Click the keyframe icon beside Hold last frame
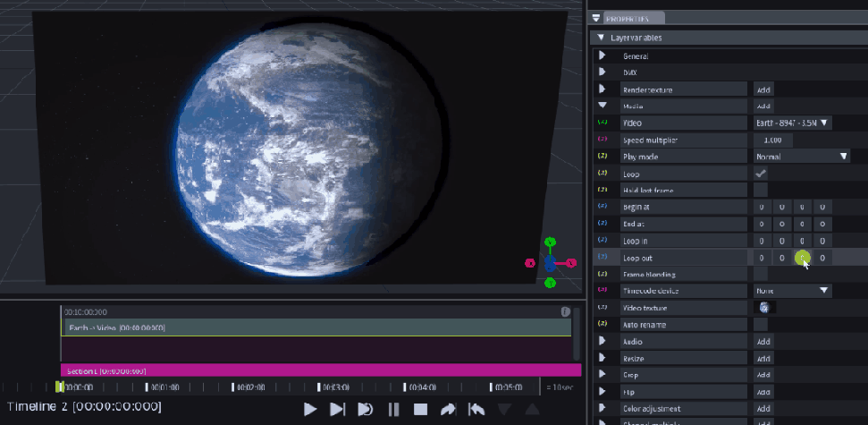The image size is (868, 425). point(603,190)
